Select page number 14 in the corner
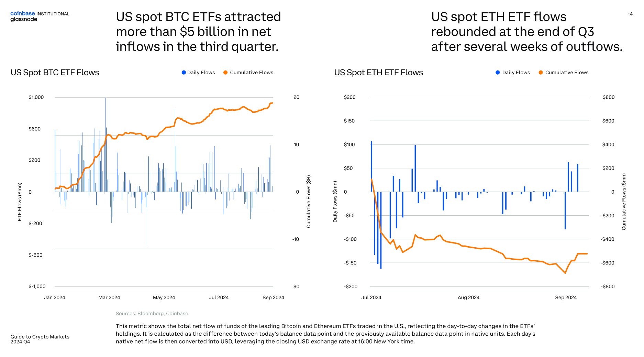Screen dimensions: 644x357 [630, 14]
